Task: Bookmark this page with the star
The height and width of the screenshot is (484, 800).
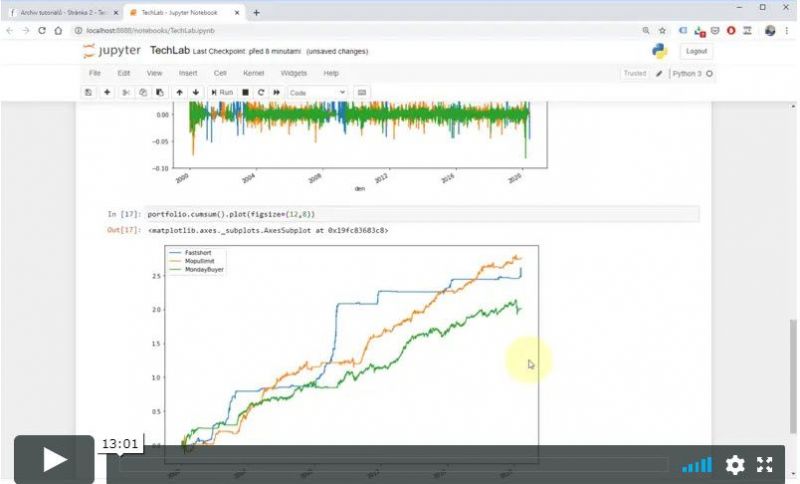Action: 662,31
